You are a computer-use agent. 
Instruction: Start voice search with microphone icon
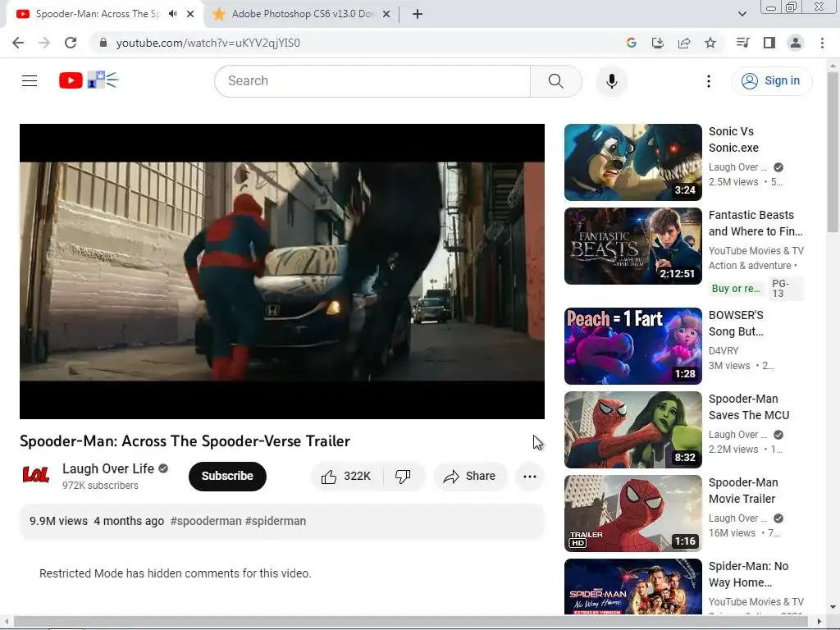611,81
